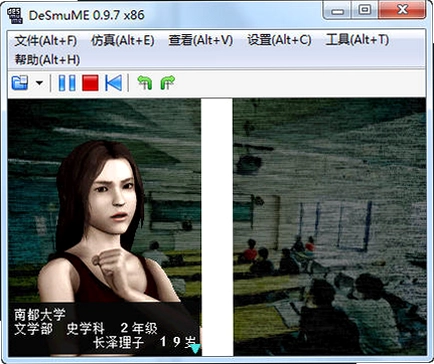Image resolution: width=434 pixels, height=364 pixels.
Task: Advance dialogue via cyan triangle indicator
Action: point(195,349)
